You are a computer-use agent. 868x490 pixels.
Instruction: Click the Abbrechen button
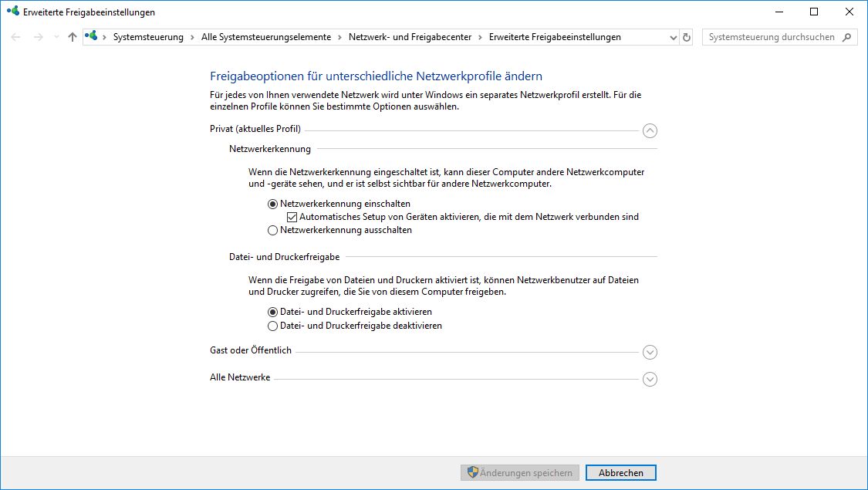pyautogui.click(x=620, y=472)
